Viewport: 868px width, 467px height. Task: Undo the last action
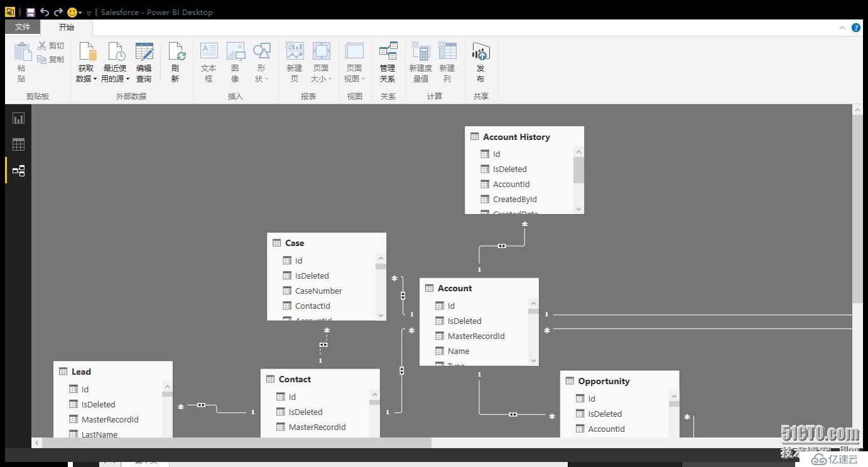tap(44, 12)
